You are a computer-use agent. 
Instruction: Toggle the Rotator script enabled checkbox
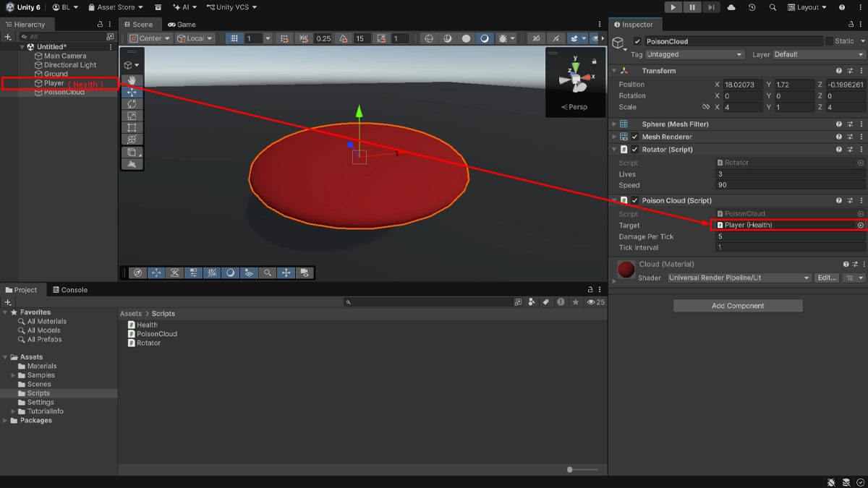(x=635, y=150)
